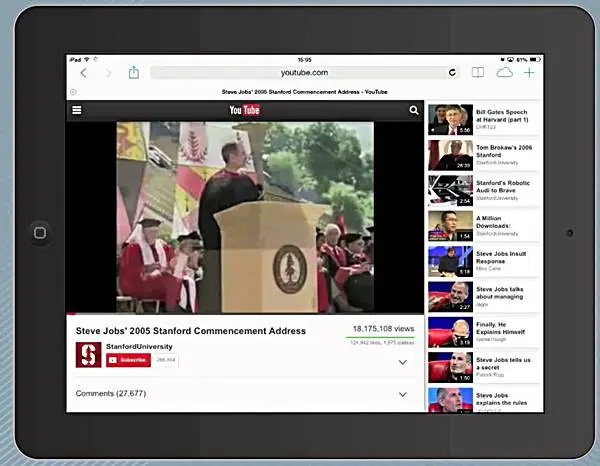The image size is (600, 466).
Task: Open the YouTube hamburger menu
Action: [77, 110]
